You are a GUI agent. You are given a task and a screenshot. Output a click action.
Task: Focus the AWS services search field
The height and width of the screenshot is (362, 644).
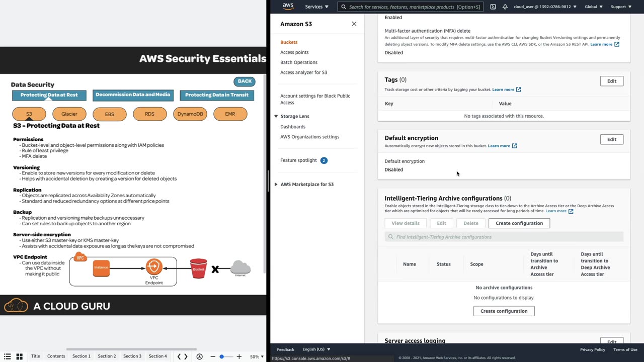tap(410, 7)
